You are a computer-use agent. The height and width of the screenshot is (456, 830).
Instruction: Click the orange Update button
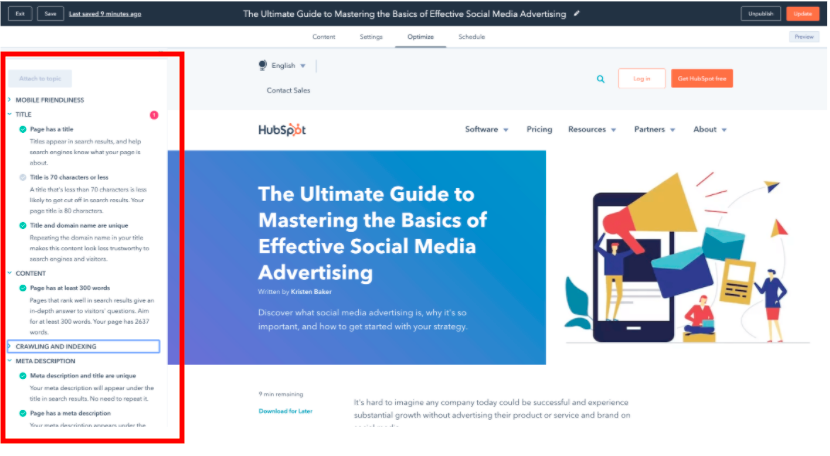pos(803,14)
